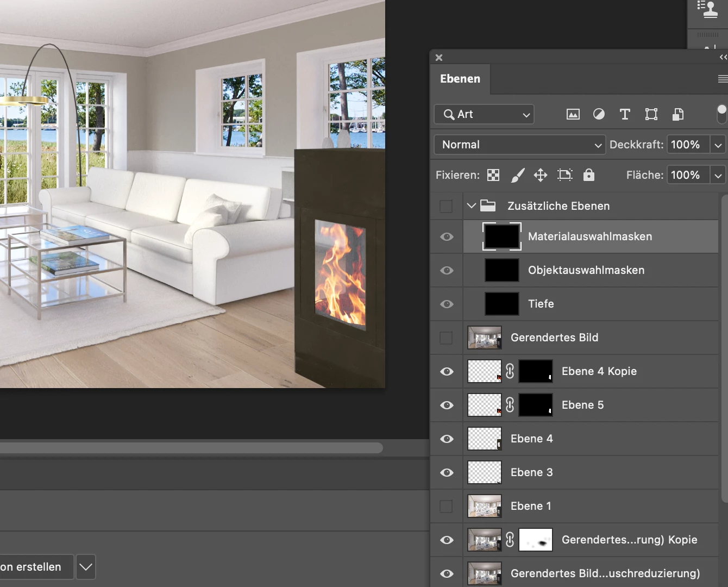Click the fireplace in the canvas image
This screenshot has width=728, height=587.
[340, 268]
